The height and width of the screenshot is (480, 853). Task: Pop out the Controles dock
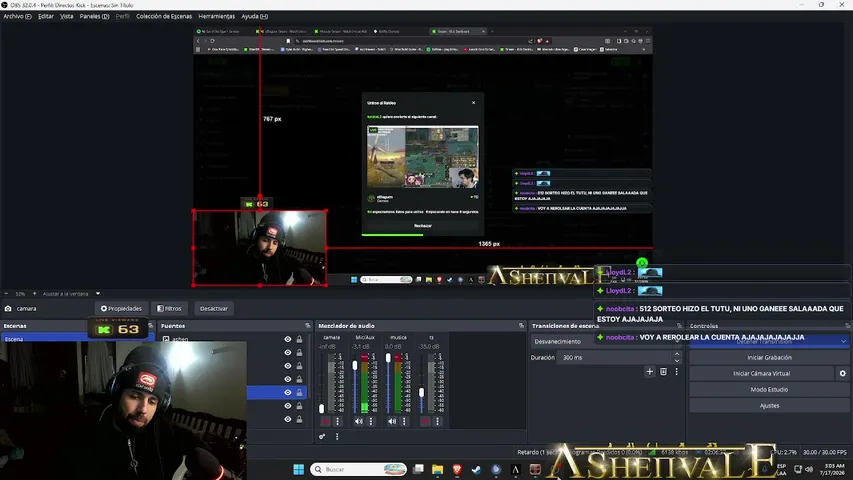pyautogui.click(x=847, y=325)
